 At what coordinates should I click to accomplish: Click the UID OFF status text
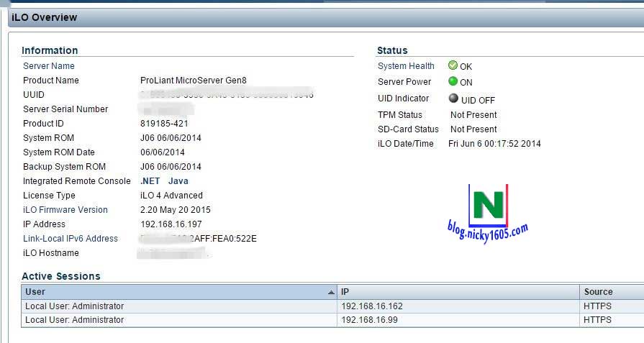(x=478, y=100)
